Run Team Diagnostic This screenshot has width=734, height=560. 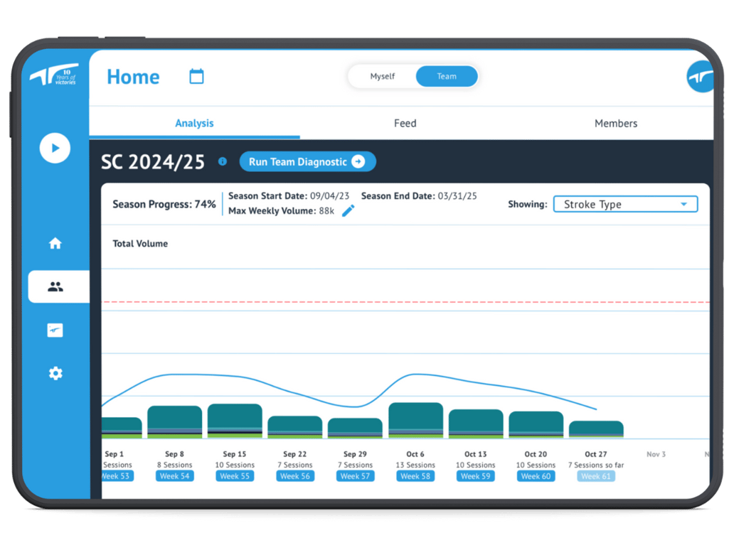point(307,161)
